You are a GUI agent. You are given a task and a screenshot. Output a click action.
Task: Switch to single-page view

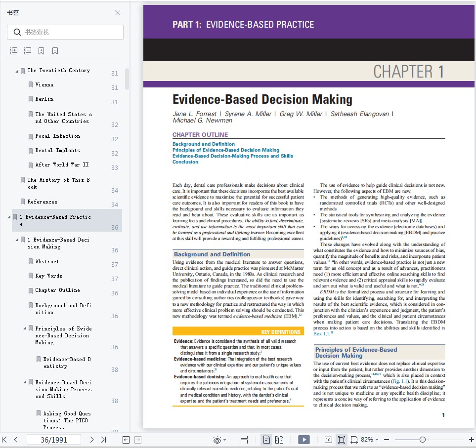tap(266, 440)
